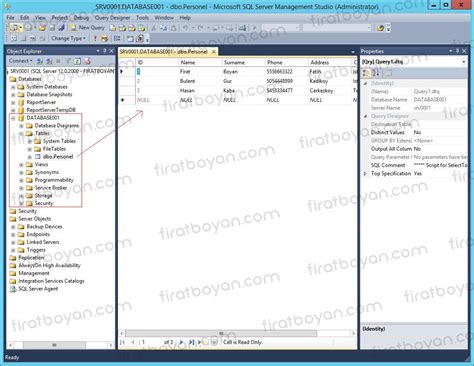Collapse the DATABASE001 tree node
Image resolution: width=474 pixels, height=366 pixels.
click(13, 118)
